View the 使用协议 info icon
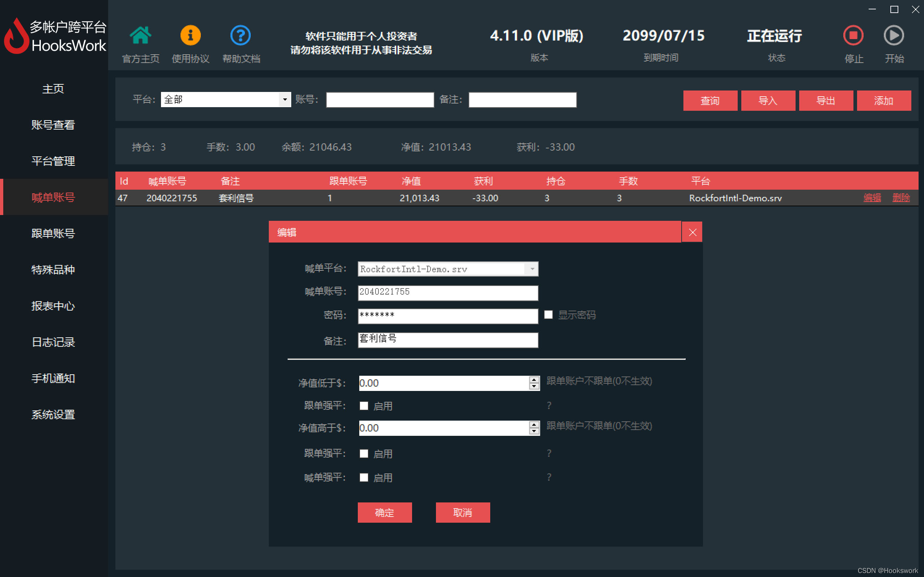 click(x=190, y=35)
